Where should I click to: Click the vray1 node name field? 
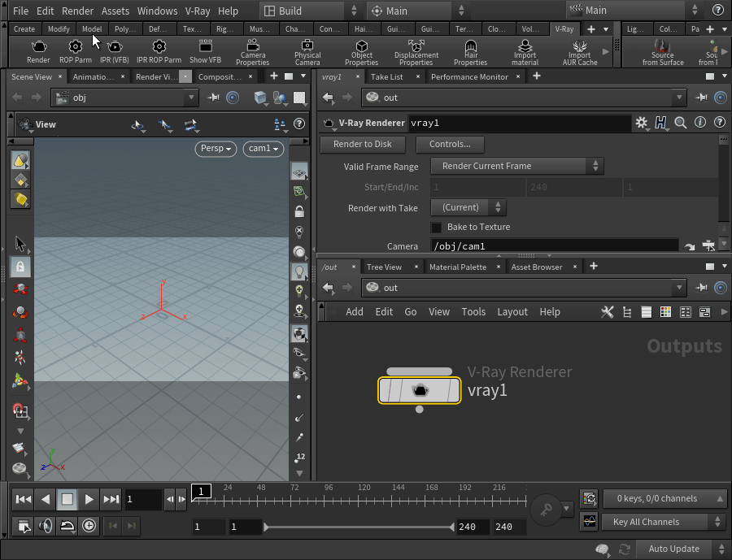pos(520,123)
